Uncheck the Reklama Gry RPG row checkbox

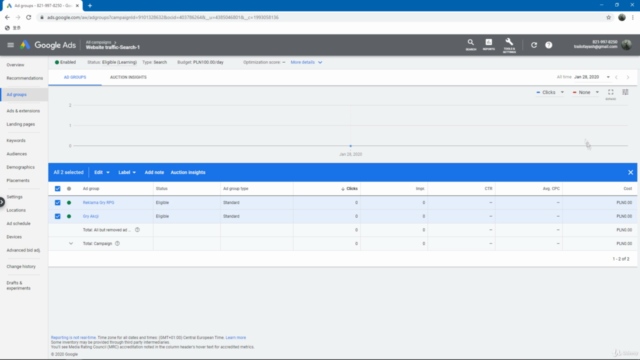point(58,202)
